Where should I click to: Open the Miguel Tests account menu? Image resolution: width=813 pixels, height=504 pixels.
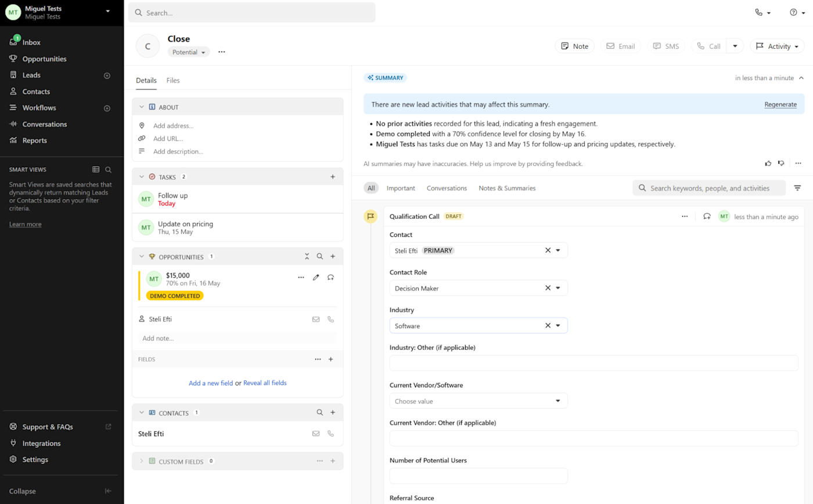pyautogui.click(x=62, y=12)
